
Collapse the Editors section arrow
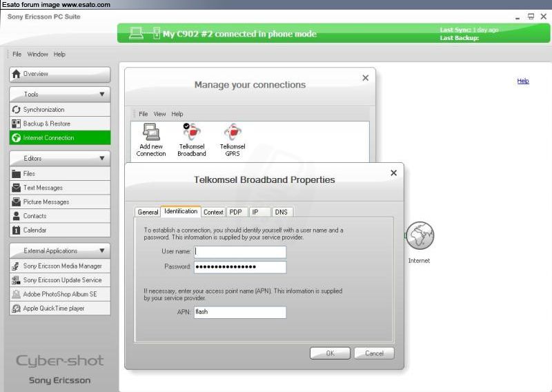pos(101,159)
